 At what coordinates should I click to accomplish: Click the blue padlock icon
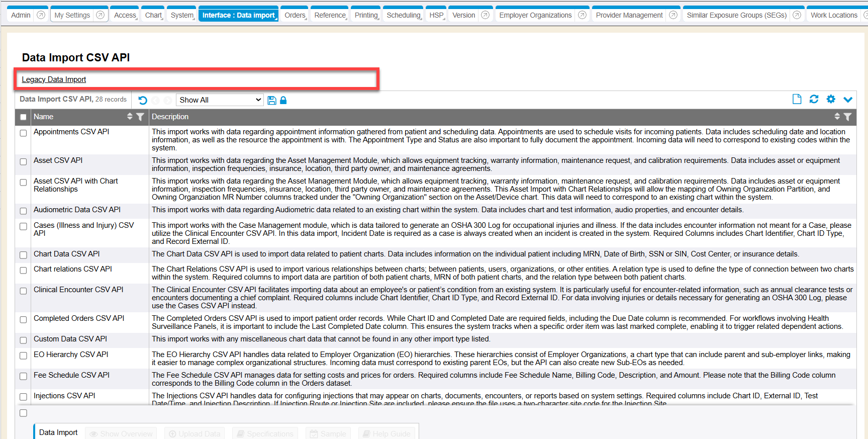click(x=283, y=100)
